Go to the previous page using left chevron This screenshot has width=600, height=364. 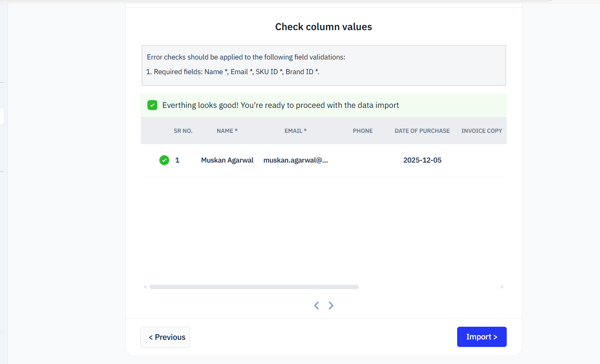pyautogui.click(x=317, y=305)
